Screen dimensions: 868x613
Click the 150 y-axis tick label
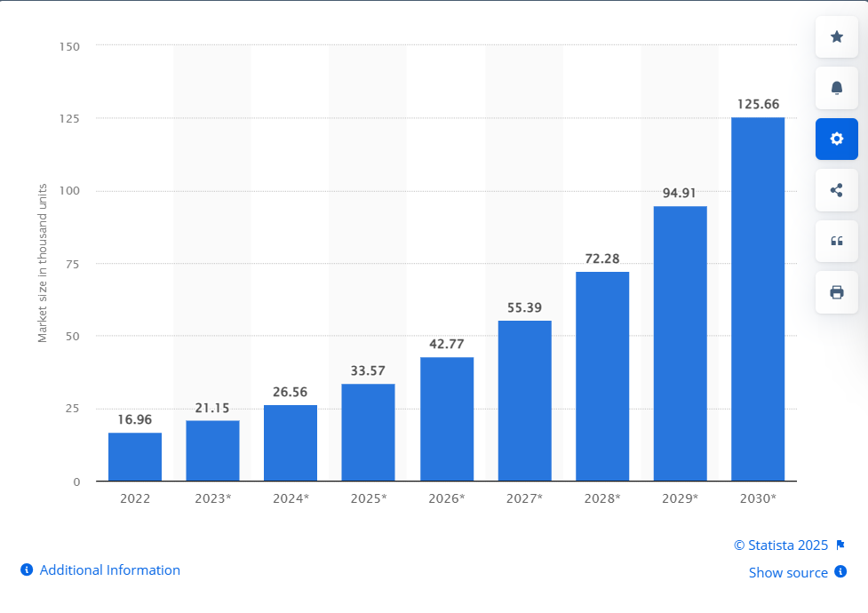[70, 46]
